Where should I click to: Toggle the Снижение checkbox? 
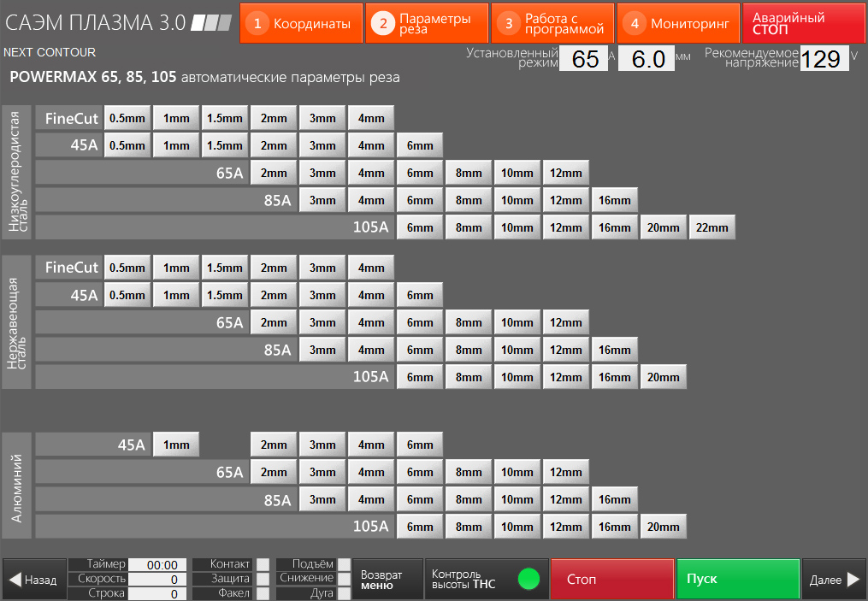(344, 579)
